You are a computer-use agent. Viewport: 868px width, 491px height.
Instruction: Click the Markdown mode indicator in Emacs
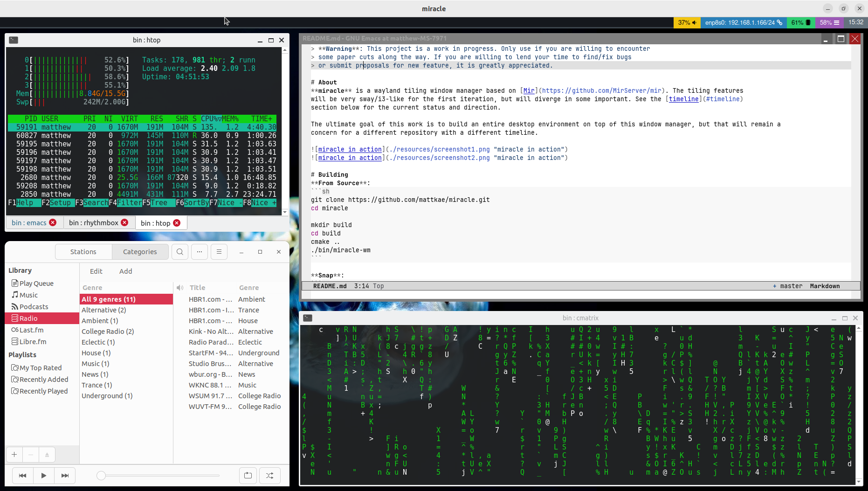825,286
